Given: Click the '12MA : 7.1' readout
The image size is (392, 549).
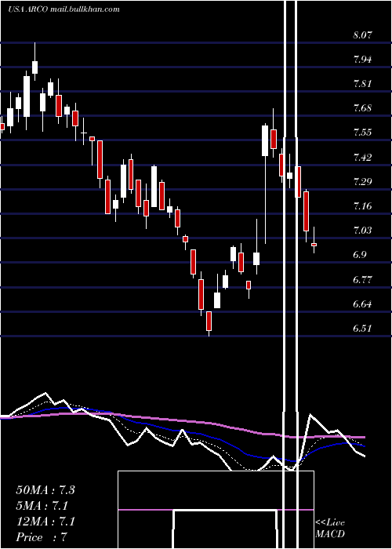Looking at the screenshot, I should click(x=45, y=522).
